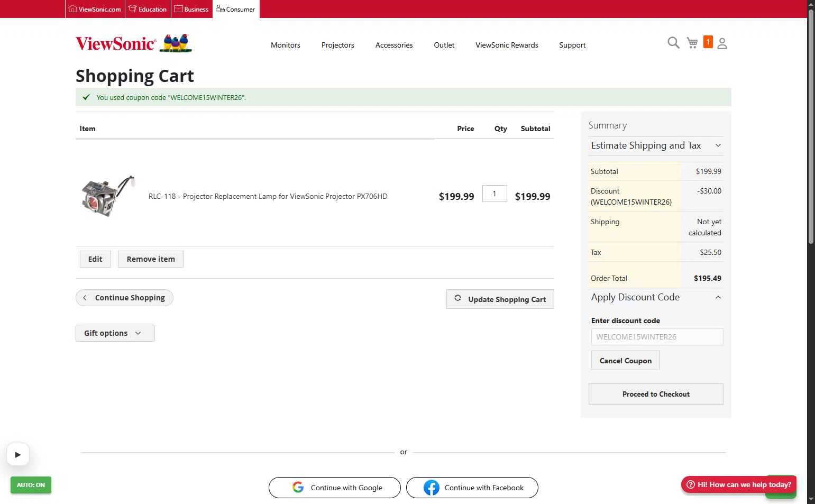This screenshot has height=504, width=815.
Task: Open the Monitors menu
Action: click(x=286, y=45)
